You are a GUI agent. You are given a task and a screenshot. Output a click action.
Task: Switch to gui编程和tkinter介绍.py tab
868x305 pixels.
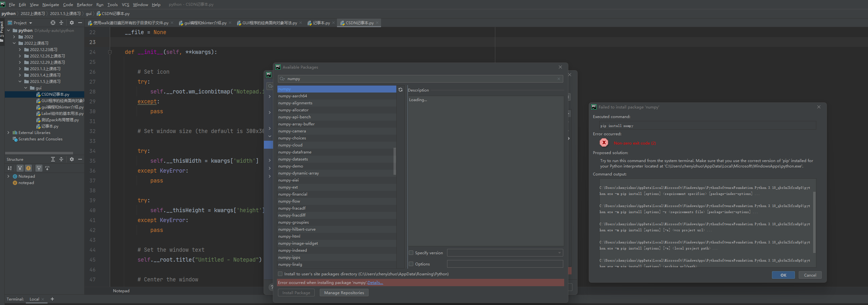(205, 23)
